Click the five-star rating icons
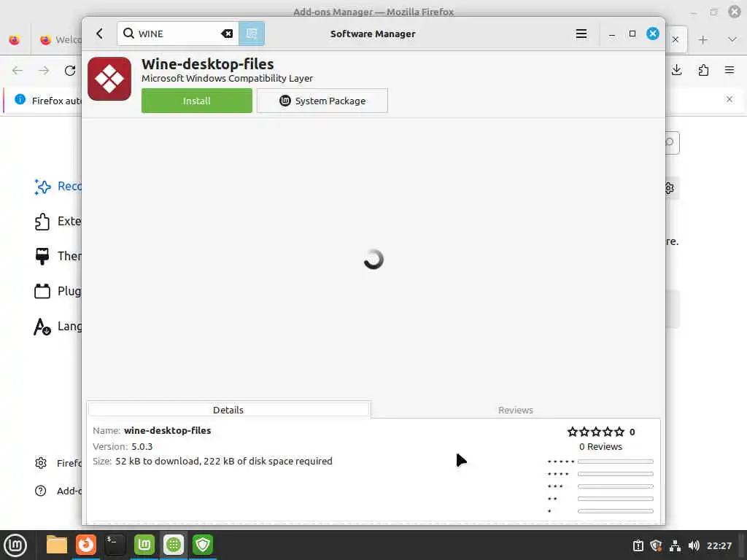 pos(595,432)
